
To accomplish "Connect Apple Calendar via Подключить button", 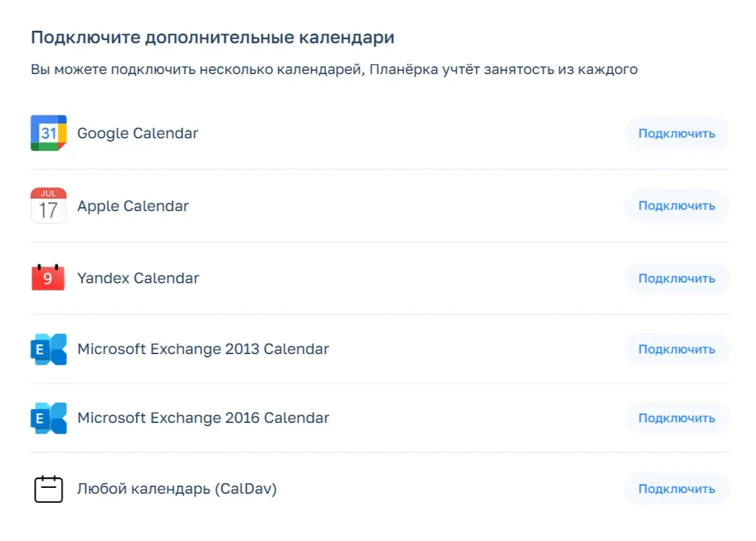I will pos(677,206).
